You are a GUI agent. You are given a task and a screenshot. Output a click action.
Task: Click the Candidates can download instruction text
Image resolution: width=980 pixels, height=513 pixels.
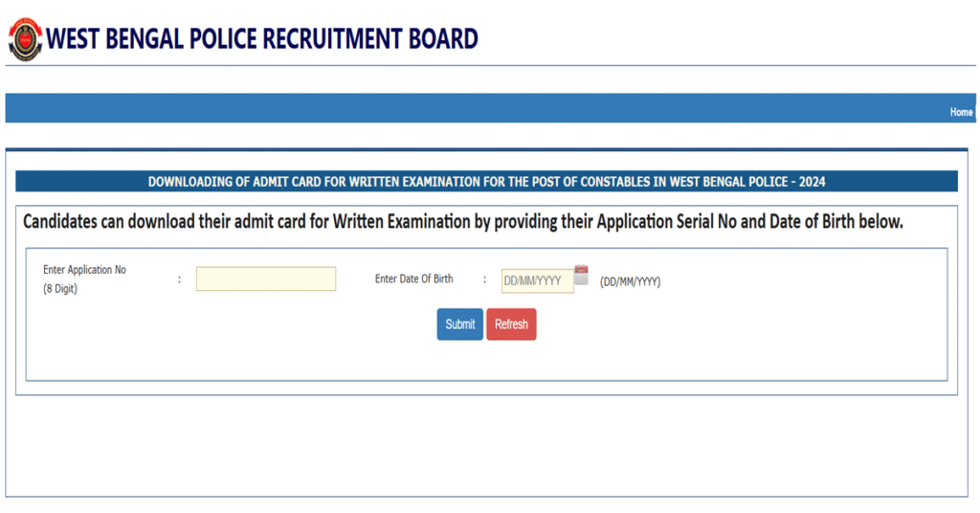(x=463, y=222)
